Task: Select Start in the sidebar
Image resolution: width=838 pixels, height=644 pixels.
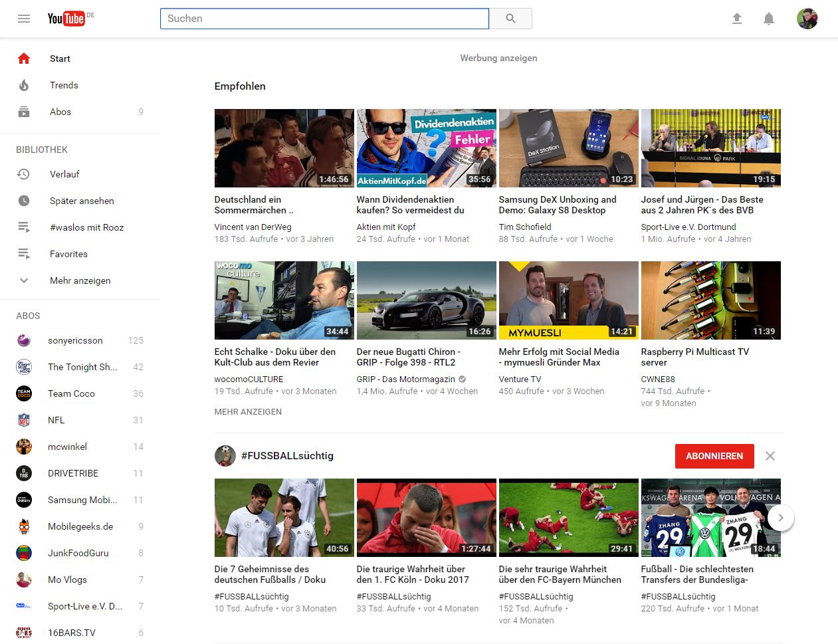Action: coord(80,58)
